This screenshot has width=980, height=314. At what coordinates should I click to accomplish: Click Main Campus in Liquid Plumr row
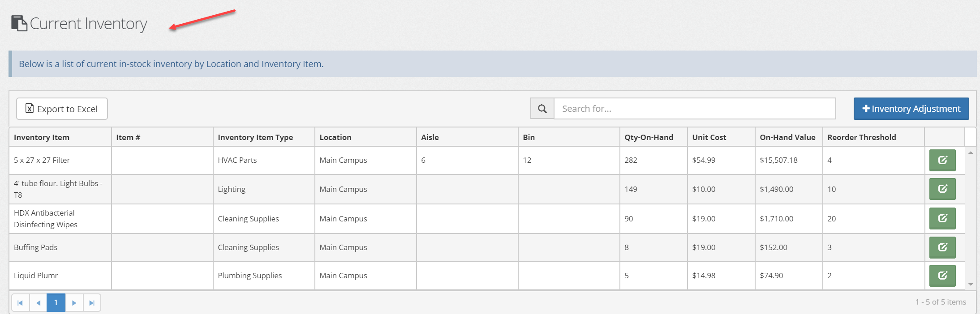click(x=343, y=276)
